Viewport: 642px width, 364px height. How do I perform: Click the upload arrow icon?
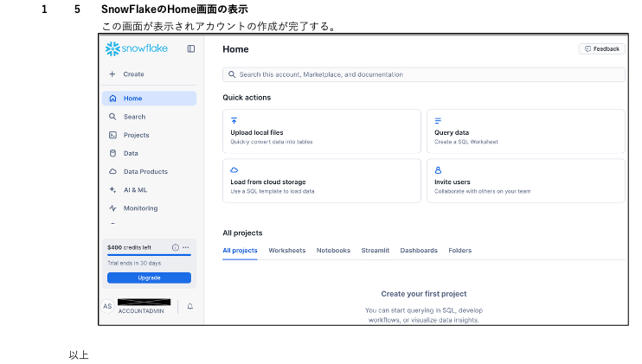point(234,121)
